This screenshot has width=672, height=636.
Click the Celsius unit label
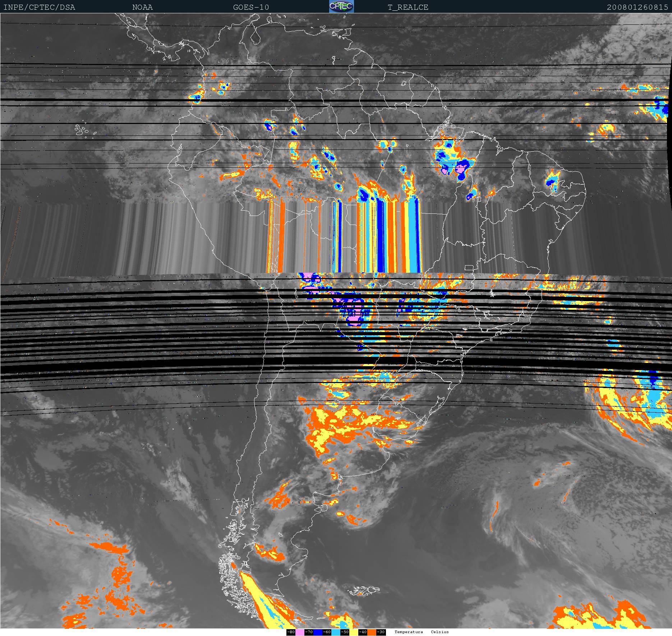tap(440, 632)
